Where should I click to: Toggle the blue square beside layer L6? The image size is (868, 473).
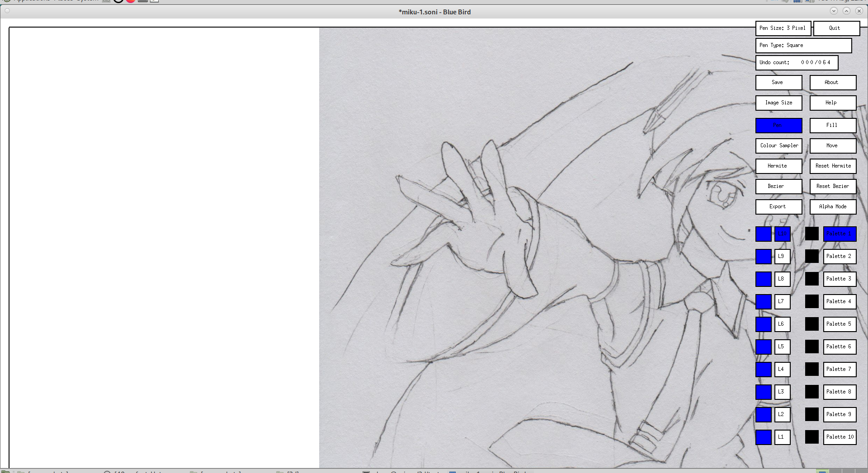[x=764, y=324]
